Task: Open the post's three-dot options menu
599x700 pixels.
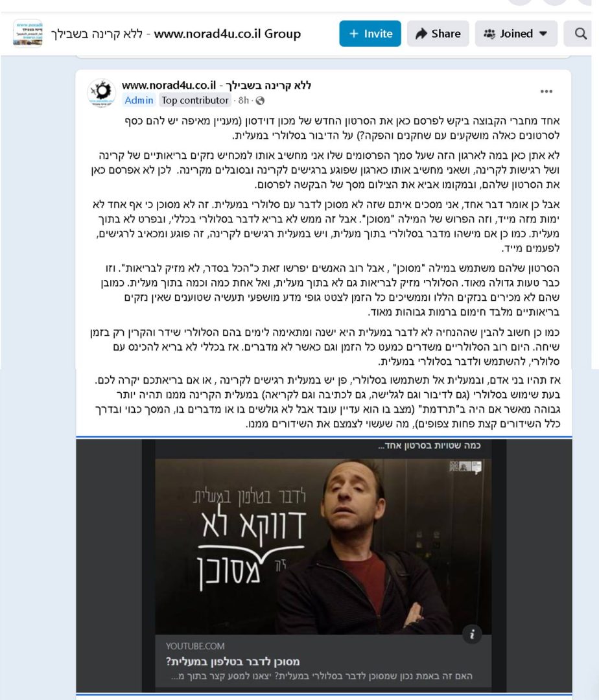Action: click(546, 91)
